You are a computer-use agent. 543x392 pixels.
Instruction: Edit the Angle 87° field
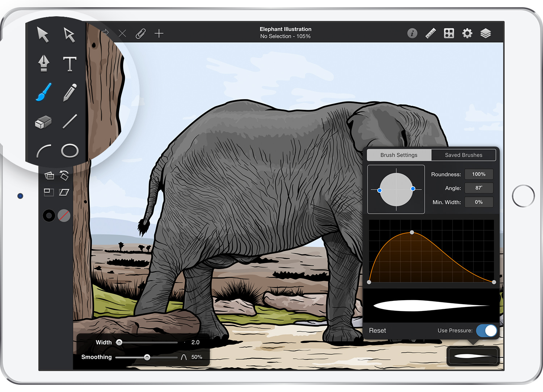coord(479,188)
